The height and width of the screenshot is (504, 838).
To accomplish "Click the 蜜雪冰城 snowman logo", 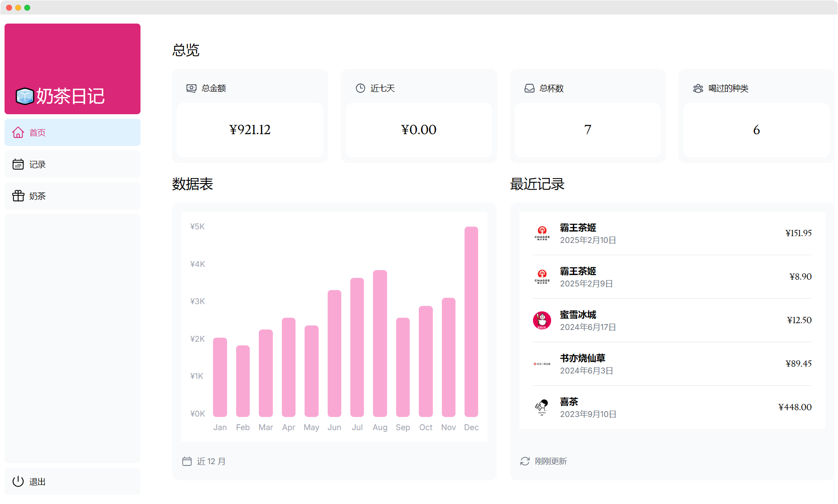I will (x=542, y=320).
